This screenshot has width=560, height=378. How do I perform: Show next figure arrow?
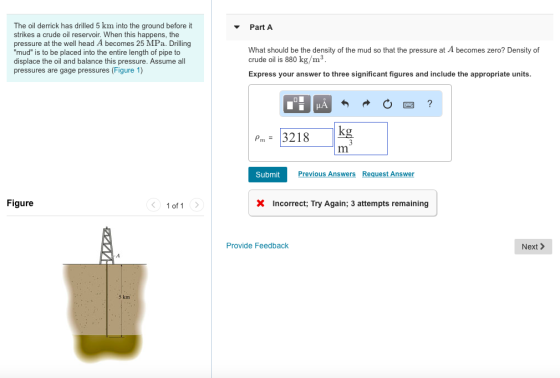(x=196, y=205)
